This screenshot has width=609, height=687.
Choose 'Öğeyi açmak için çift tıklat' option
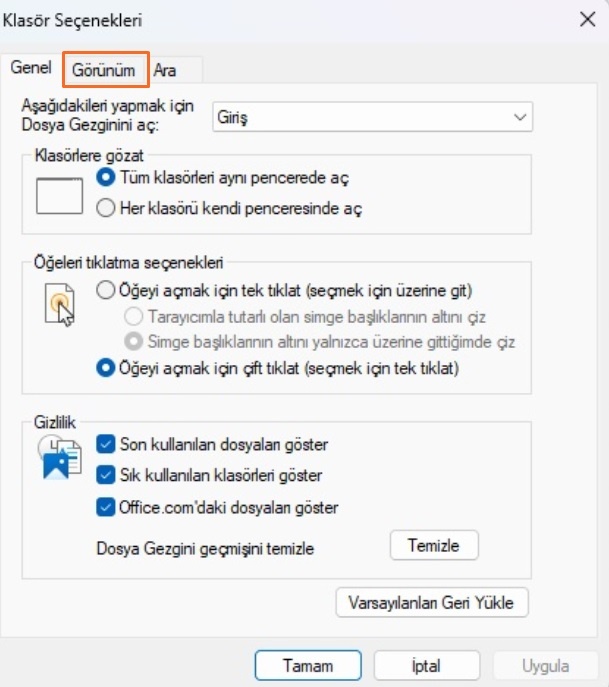tap(106, 368)
